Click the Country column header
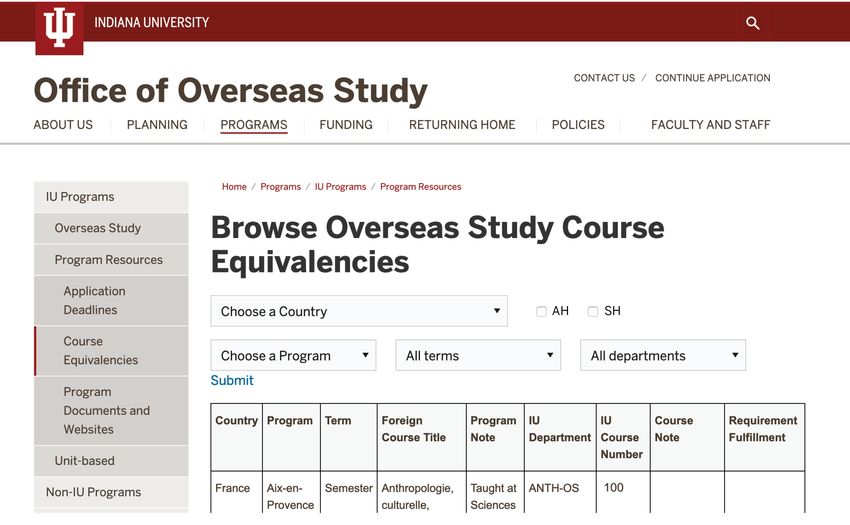Image resolution: width=850 pixels, height=525 pixels. coord(236,437)
